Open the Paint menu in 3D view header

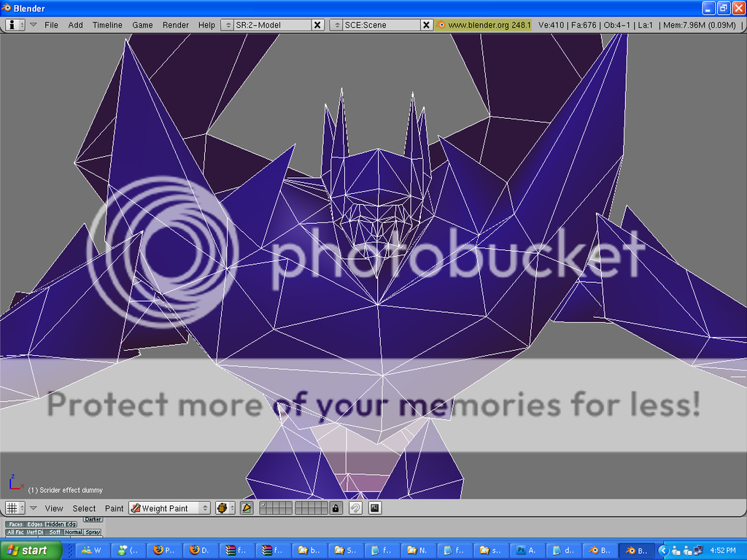point(114,508)
